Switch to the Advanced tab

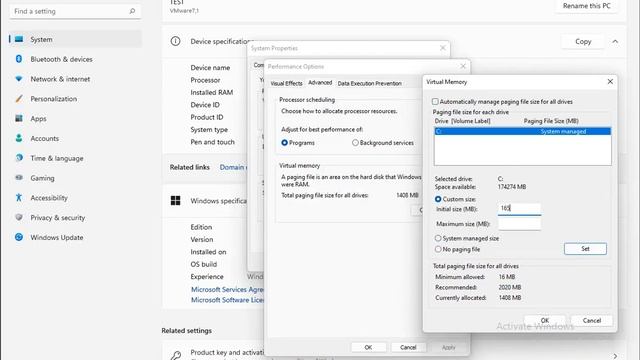coord(320,82)
